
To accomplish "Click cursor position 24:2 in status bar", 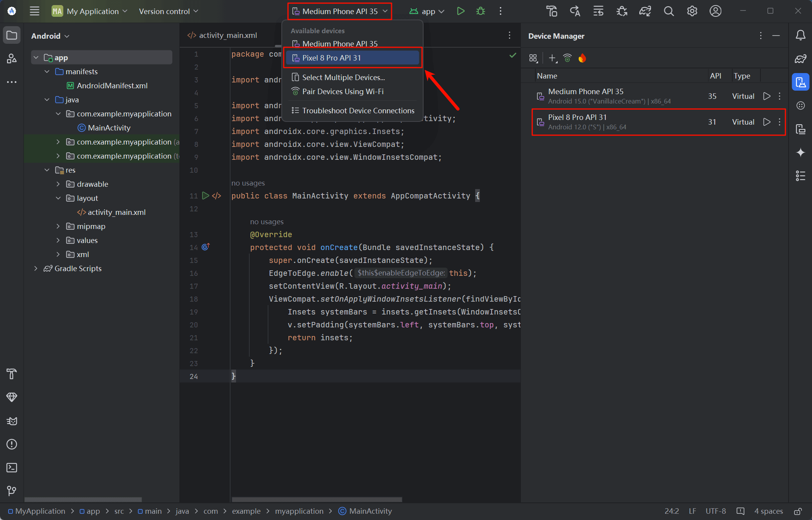I will point(672,511).
